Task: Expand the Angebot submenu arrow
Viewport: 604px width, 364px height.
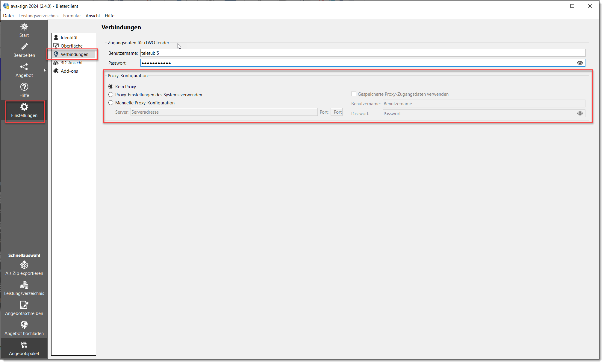Action: [45, 70]
